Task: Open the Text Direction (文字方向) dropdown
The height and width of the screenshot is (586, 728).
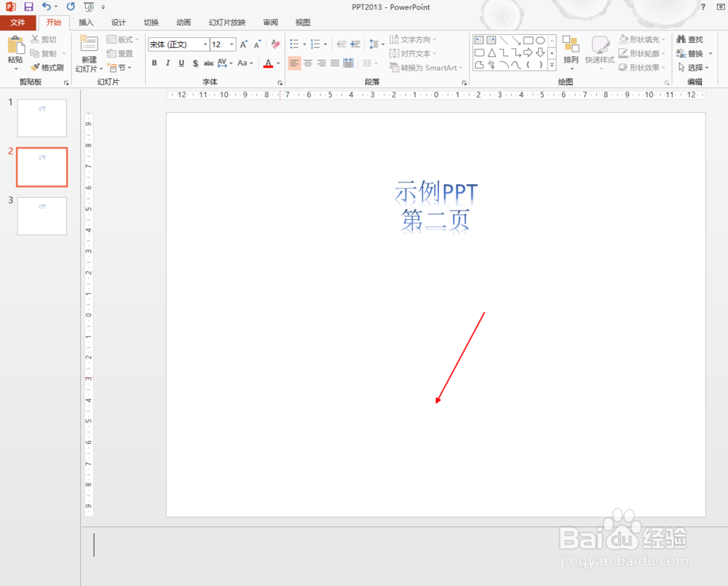Action: click(x=413, y=39)
